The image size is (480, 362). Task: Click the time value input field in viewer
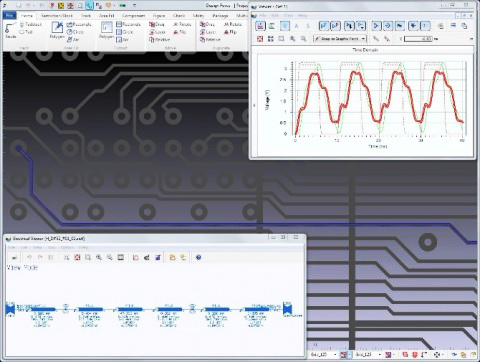point(418,39)
